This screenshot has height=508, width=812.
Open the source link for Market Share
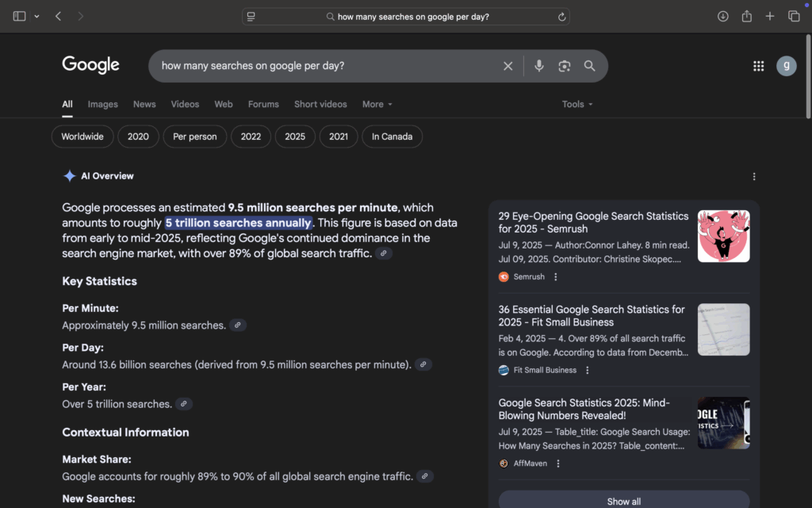click(x=425, y=476)
